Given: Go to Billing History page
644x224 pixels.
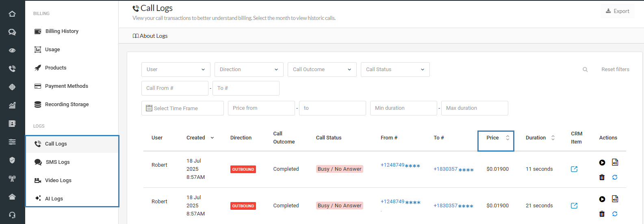Looking at the screenshot, I should (62, 31).
